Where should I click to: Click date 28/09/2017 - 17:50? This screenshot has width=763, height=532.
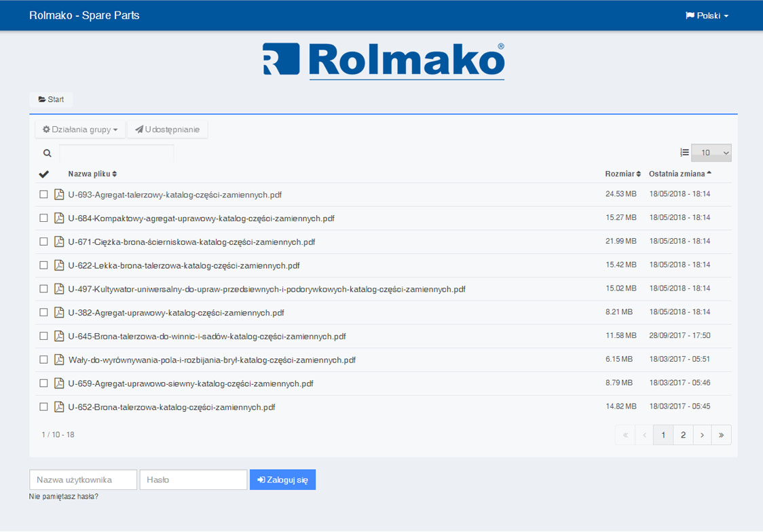pos(680,335)
